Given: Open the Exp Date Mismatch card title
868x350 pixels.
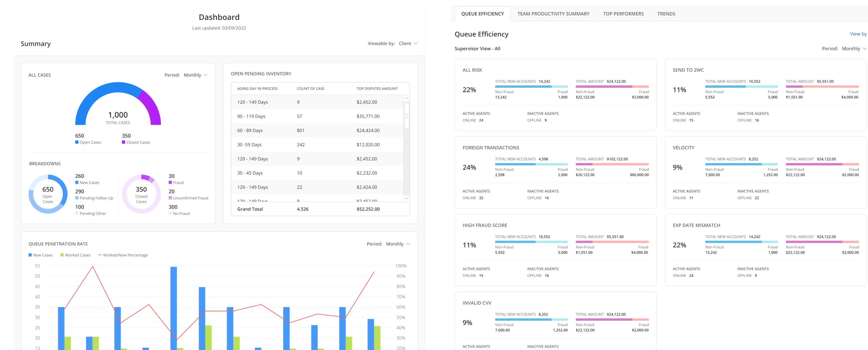Looking at the screenshot, I should [696, 225].
